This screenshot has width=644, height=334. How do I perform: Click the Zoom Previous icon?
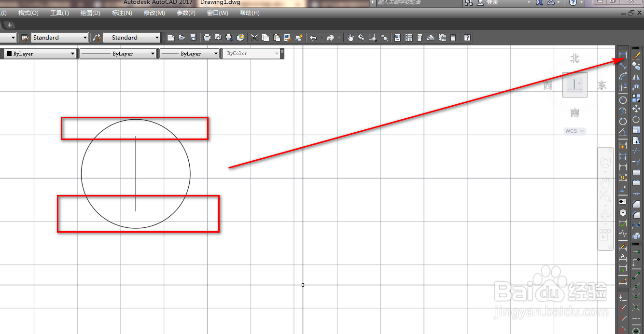coord(384,38)
